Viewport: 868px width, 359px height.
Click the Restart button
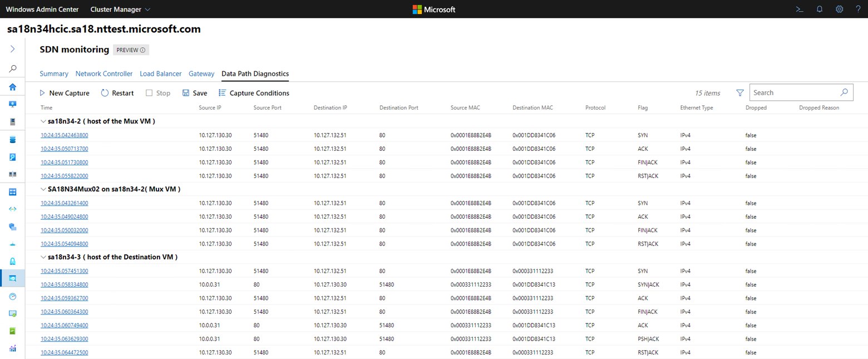click(117, 93)
